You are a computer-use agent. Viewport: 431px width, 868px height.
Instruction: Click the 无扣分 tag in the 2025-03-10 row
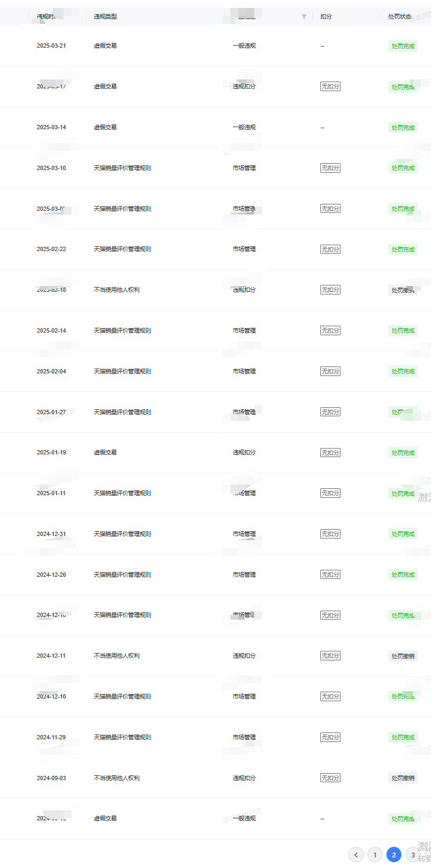pyautogui.click(x=330, y=168)
